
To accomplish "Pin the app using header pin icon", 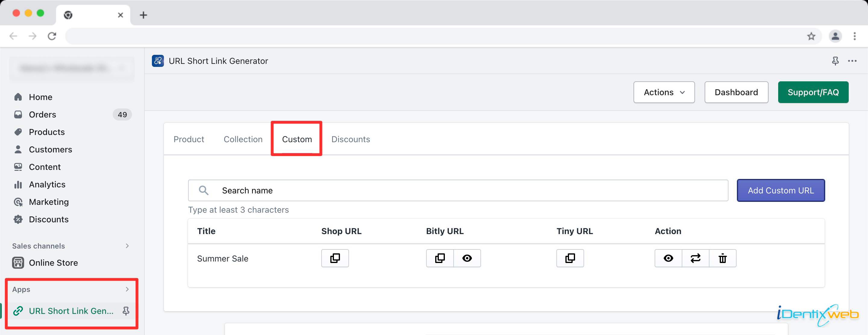I will point(835,61).
